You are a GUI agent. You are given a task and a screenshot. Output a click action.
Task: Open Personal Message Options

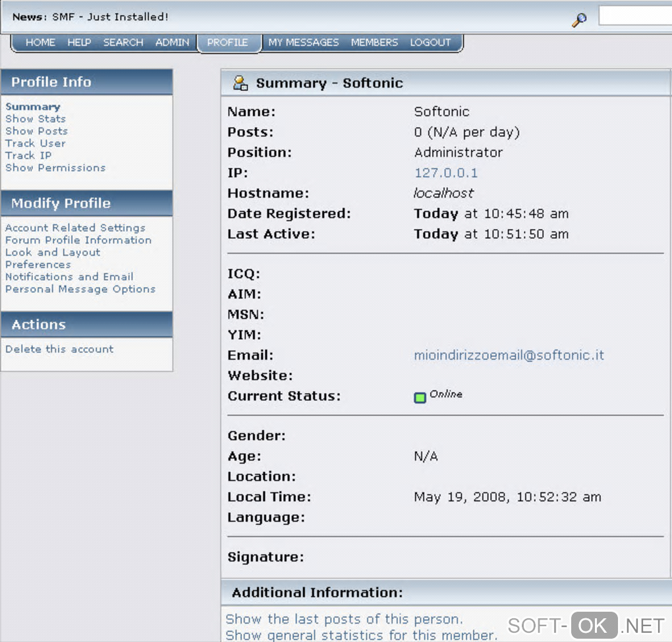click(80, 289)
